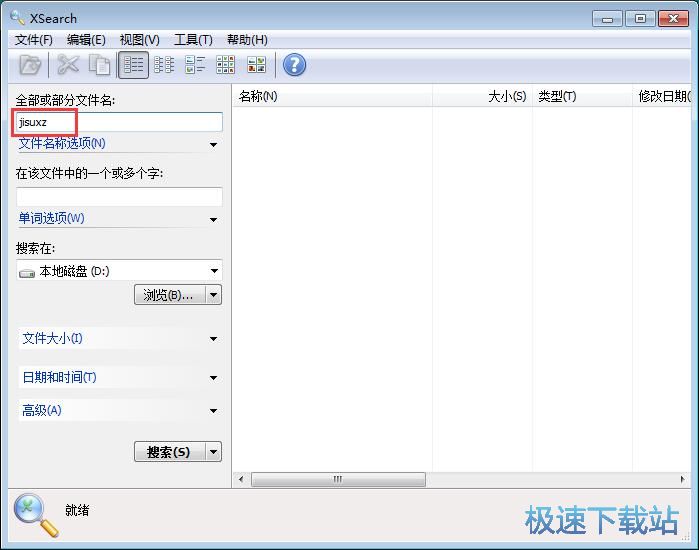Click the file name input field

coord(119,122)
